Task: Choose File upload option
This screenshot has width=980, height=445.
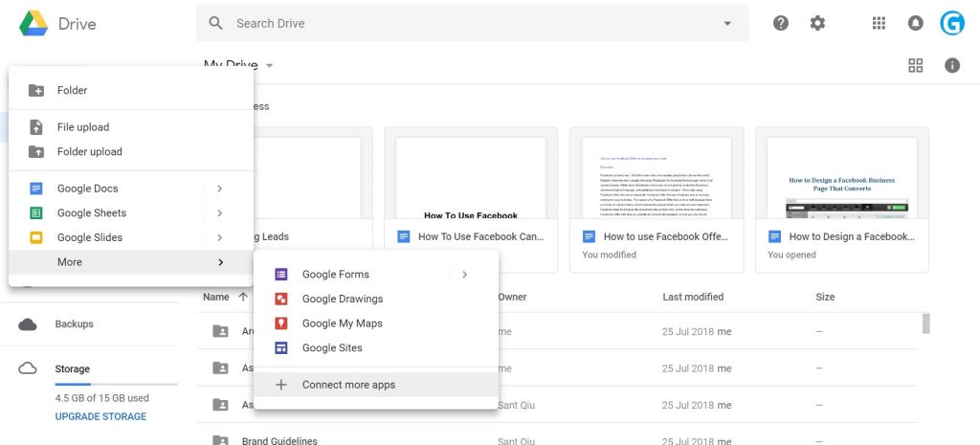Action: (x=131, y=127)
